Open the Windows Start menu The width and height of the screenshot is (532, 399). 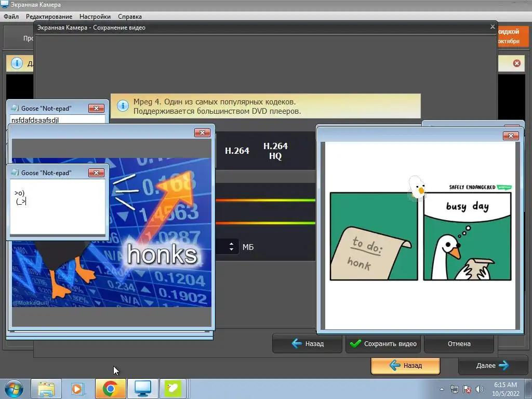[14, 389]
